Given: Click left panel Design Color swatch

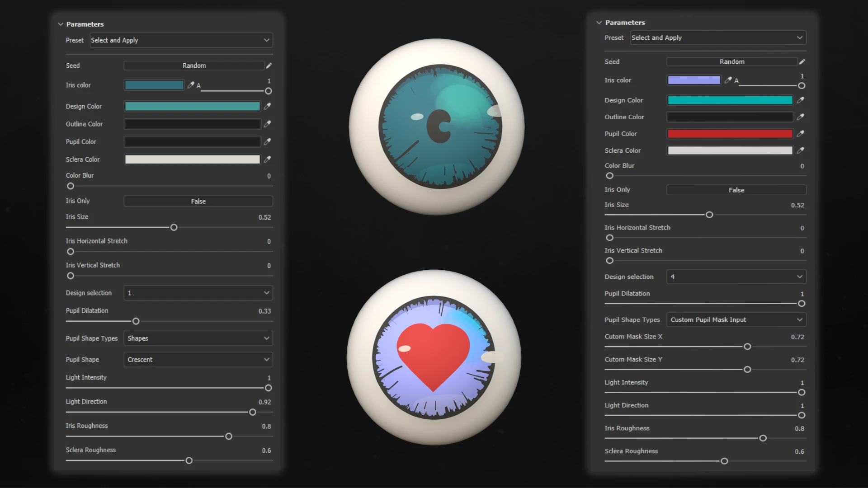Looking at the screenshot, I should click(x=193, y=106).
